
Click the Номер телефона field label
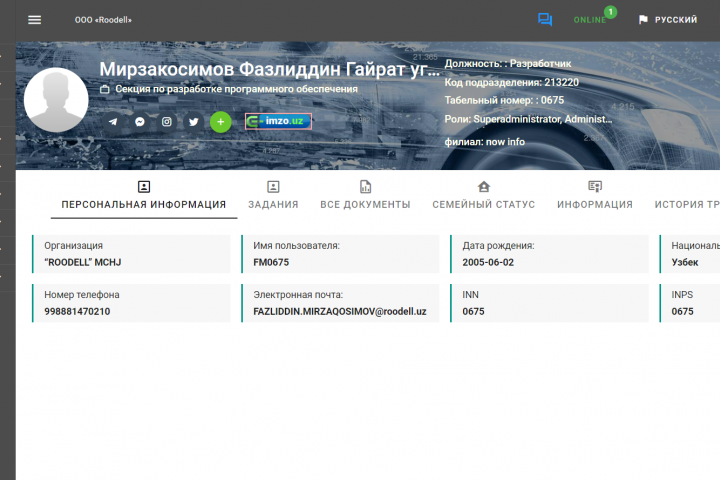(82, 295)
